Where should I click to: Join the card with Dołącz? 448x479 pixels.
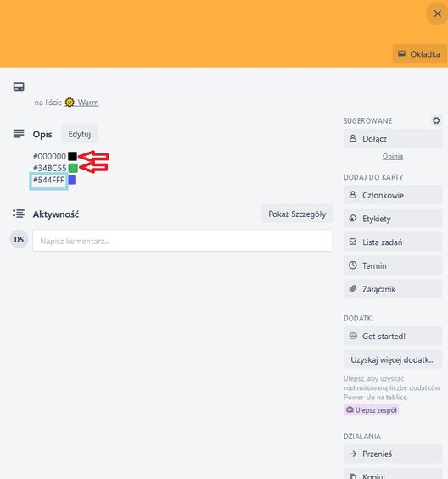393,138
